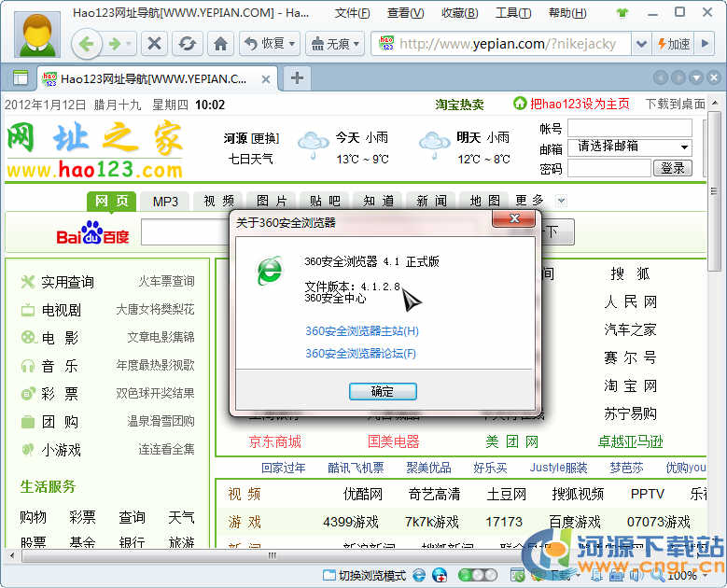
Task: Open a new tab with plus button
Action: 297,77
